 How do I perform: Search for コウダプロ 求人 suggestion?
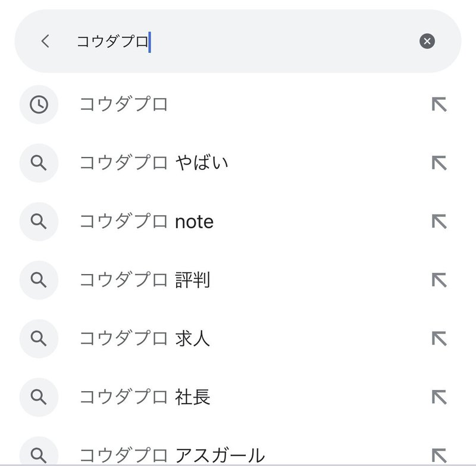145,338
